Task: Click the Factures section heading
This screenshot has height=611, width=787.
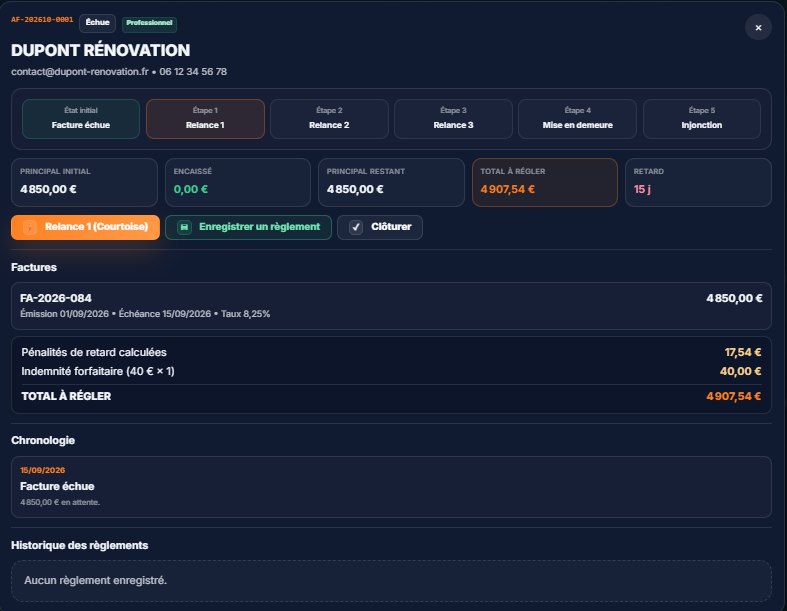Action: point(34,268)
